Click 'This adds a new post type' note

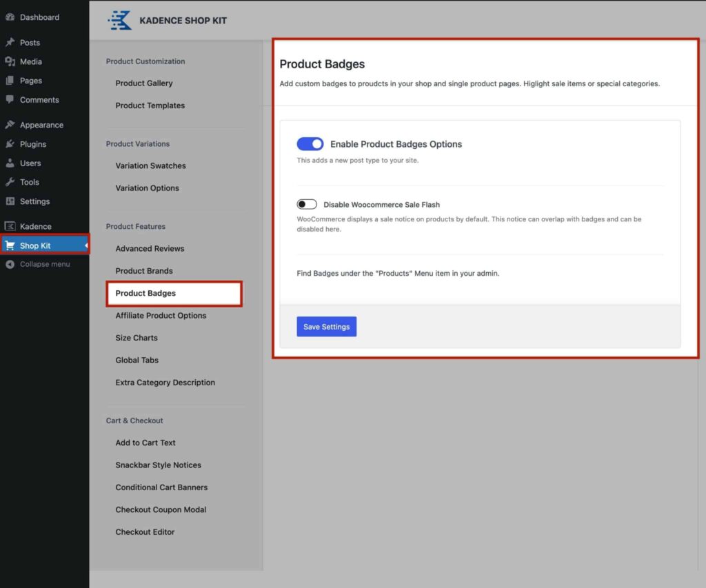pos(358,161)
